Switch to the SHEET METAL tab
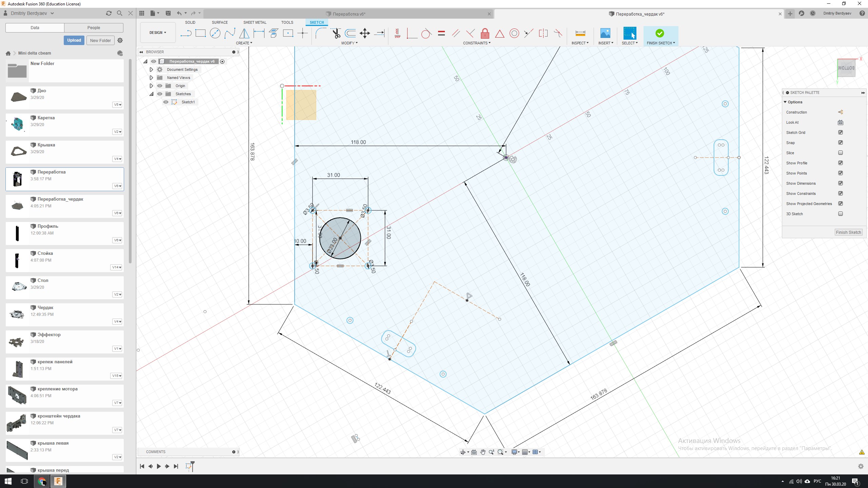This screenshot has width=868, height=488. (x=255, y=22)
